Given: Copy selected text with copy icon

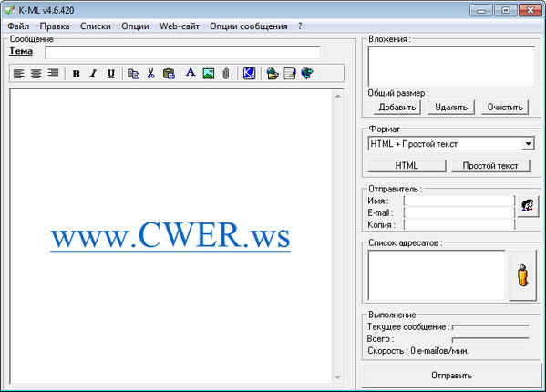Looking at the screenshot, I should pyautogui.click(x=133, y=74).
